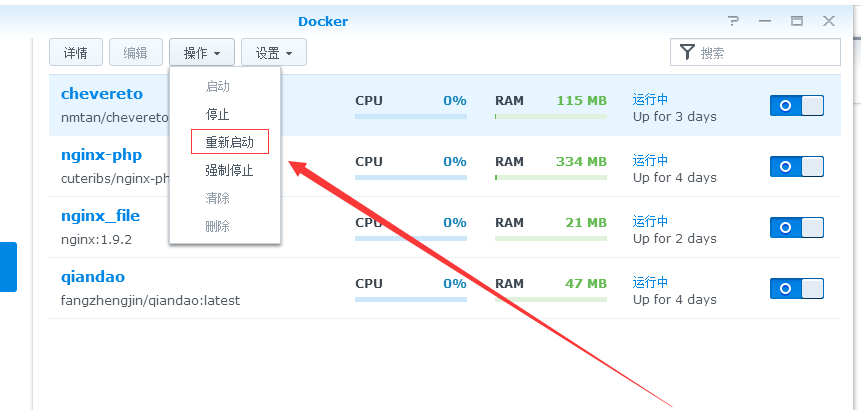This screenshot has width=861, height=410.
Task: Open the 设置 dropdown button
Action: click(274, 53)
